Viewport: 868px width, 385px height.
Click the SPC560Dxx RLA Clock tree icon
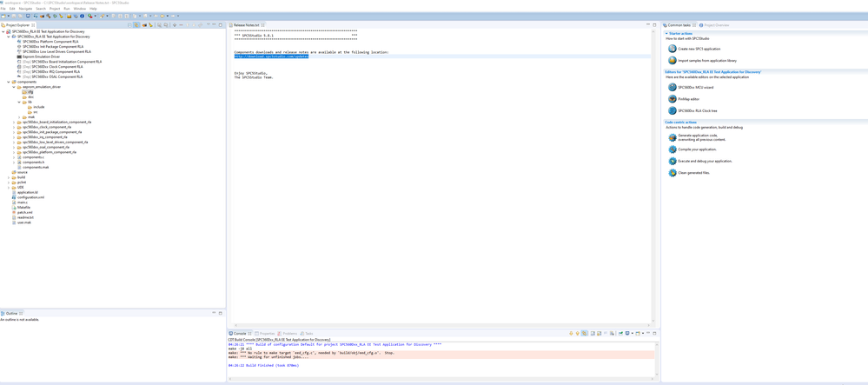pyautogui.click(x=672, y=110)
